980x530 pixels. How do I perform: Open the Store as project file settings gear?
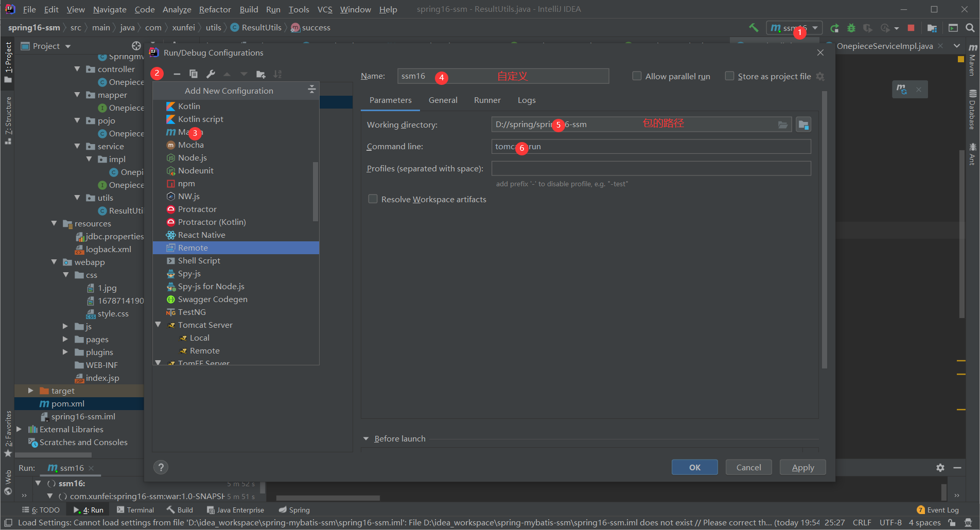click(x=820, y=77)
